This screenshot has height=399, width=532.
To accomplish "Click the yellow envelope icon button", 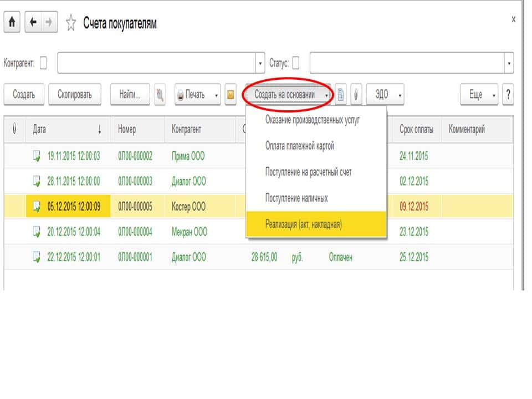I will click(231, 95).
